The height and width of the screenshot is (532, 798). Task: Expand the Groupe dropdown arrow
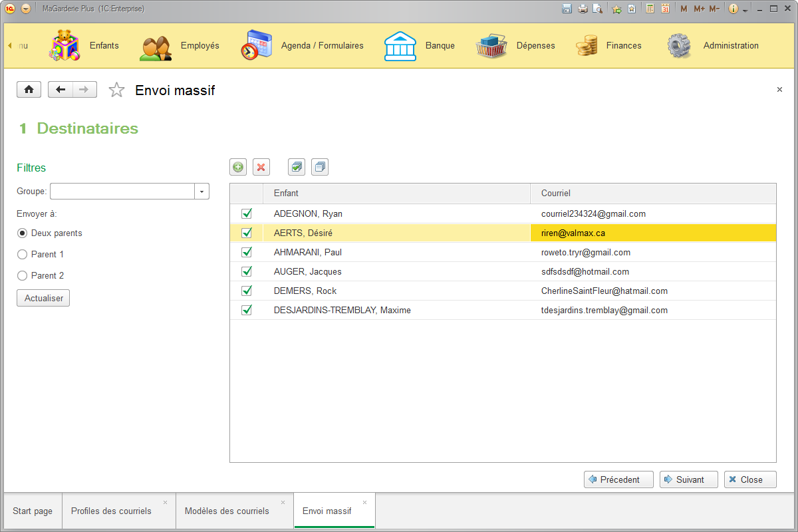201,192
